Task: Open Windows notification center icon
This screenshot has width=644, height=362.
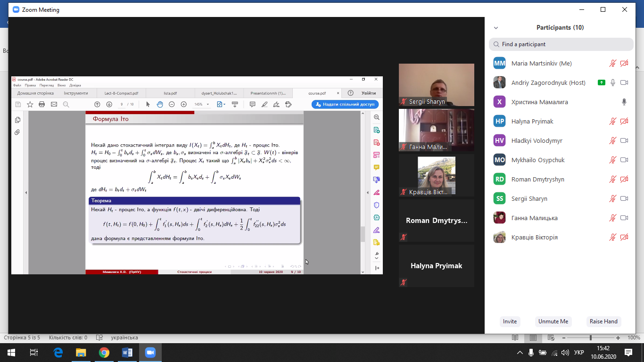Action: [628, 353]
